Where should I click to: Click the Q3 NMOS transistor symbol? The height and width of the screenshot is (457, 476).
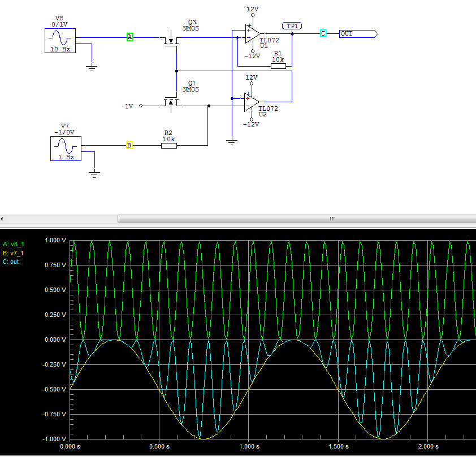tap(171, 40)
